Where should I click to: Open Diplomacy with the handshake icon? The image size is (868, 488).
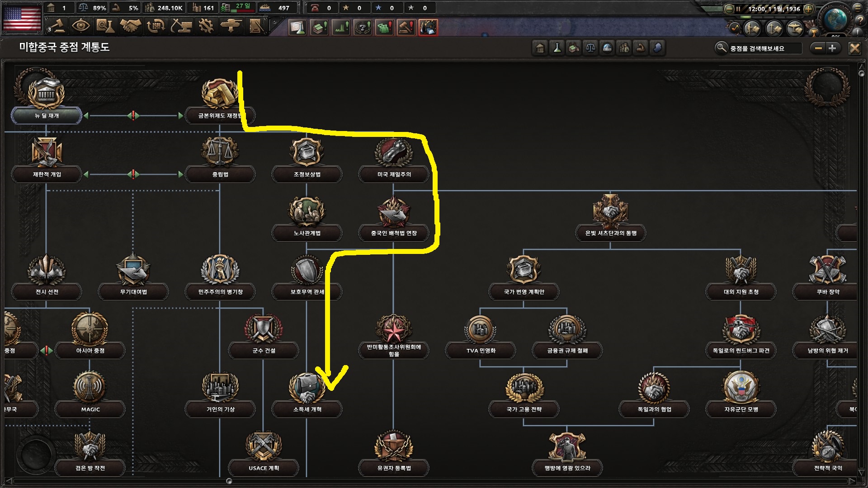[130, 26]
